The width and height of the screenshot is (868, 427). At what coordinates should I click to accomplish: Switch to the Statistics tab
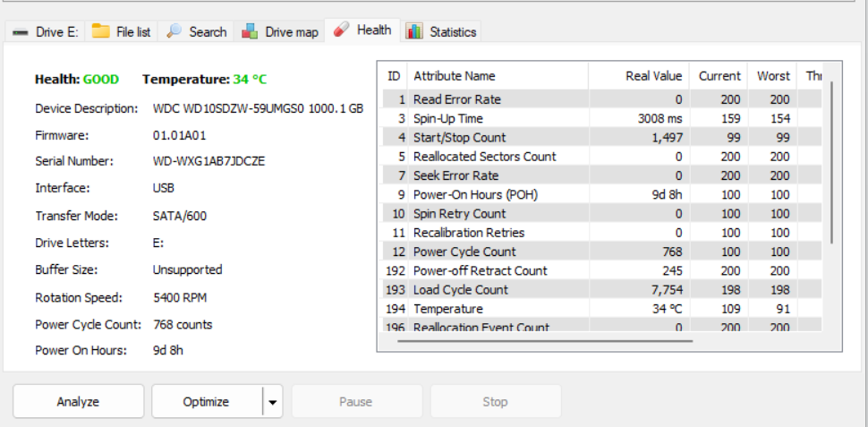pyautogui.click(x=452, y=31)
